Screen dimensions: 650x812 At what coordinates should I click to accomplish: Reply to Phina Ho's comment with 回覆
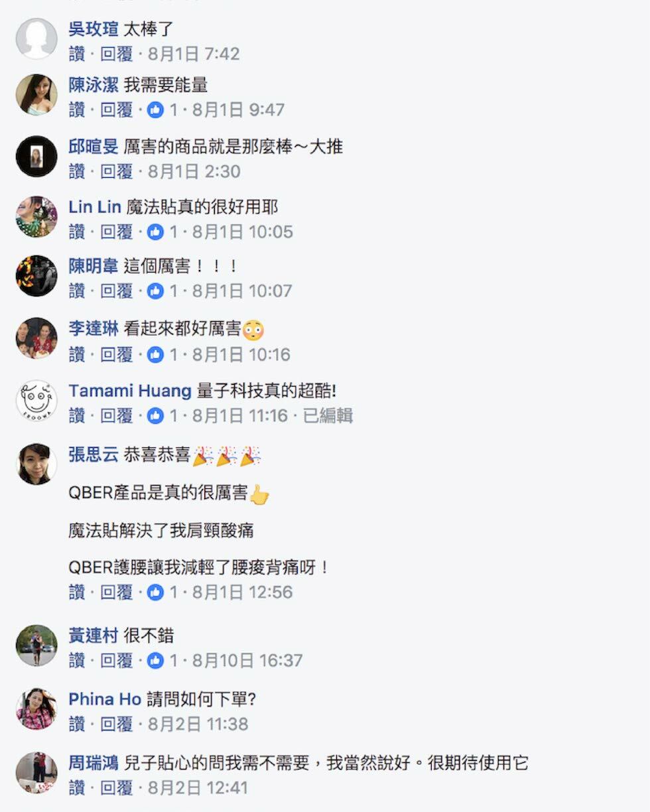coord(117,724)
